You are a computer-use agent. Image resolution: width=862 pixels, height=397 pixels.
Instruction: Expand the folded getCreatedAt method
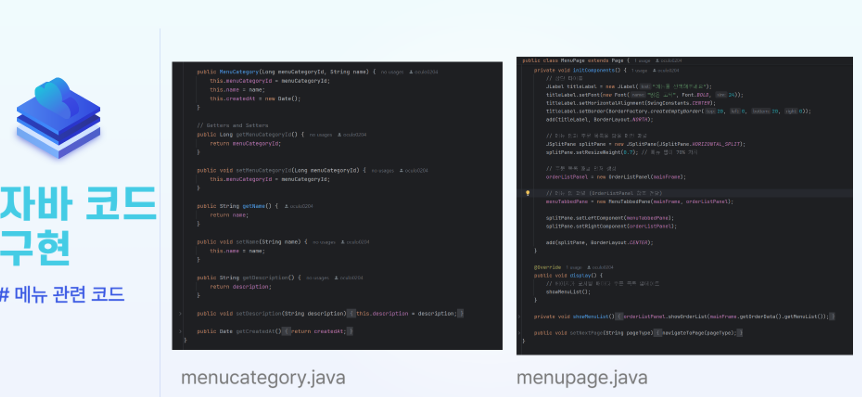180,331
